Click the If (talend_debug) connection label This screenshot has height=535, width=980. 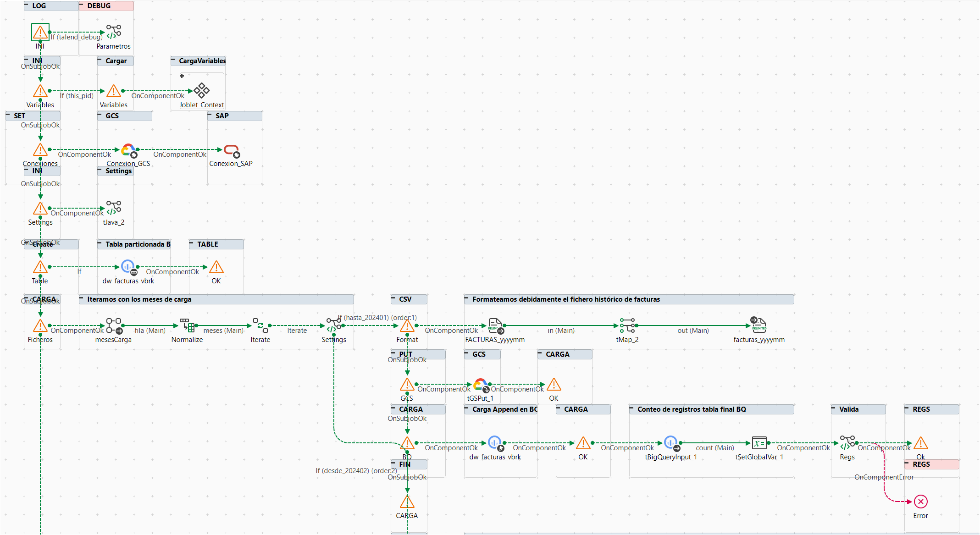77,37
